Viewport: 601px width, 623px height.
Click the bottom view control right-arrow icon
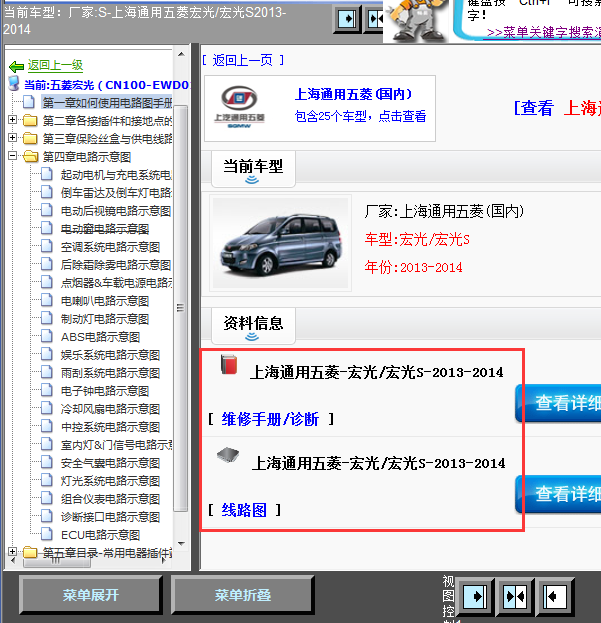[x=475, y=596]
